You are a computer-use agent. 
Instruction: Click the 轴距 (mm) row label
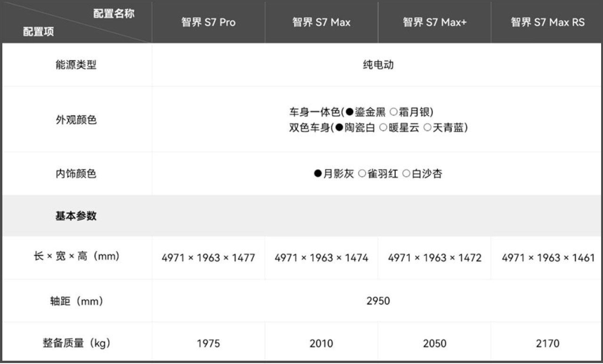[76, 301]
